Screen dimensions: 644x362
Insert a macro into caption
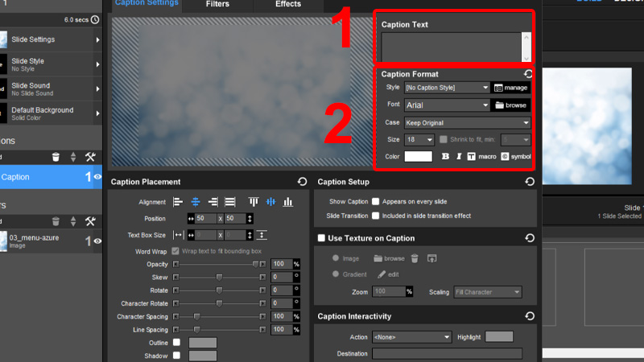coord(481,156)
